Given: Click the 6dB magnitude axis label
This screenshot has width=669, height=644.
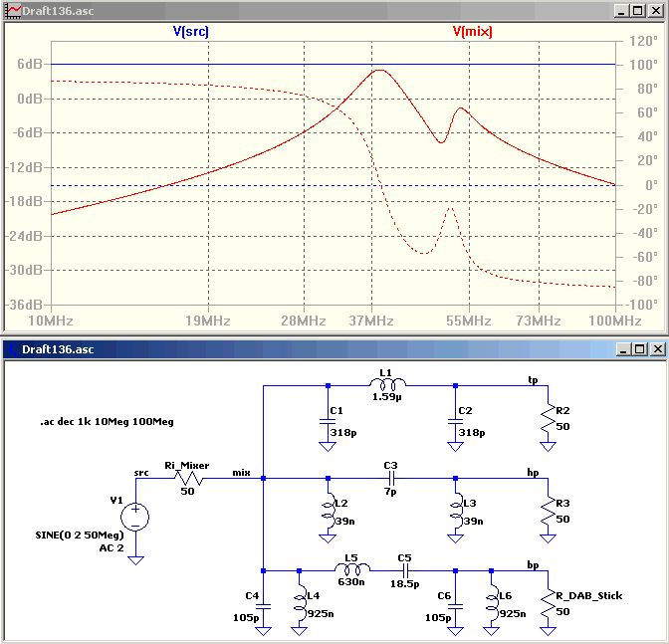Looking at the screenshot, I should coord(30,64).
